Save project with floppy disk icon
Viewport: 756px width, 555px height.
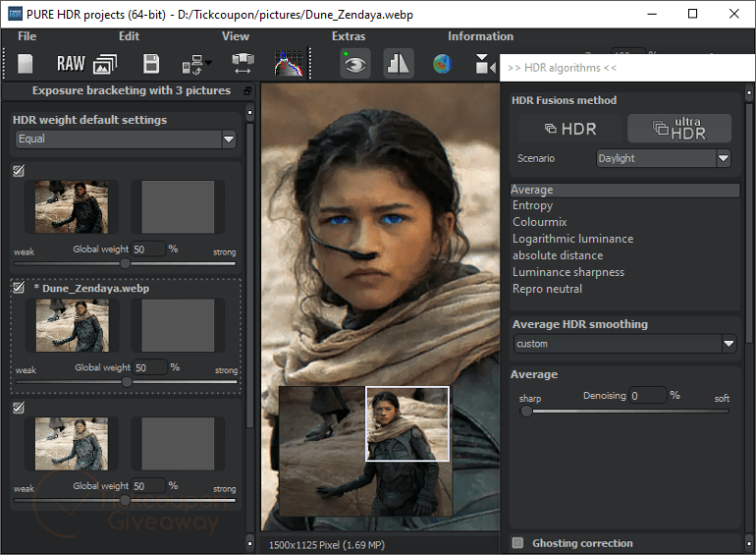click(151, 64)
